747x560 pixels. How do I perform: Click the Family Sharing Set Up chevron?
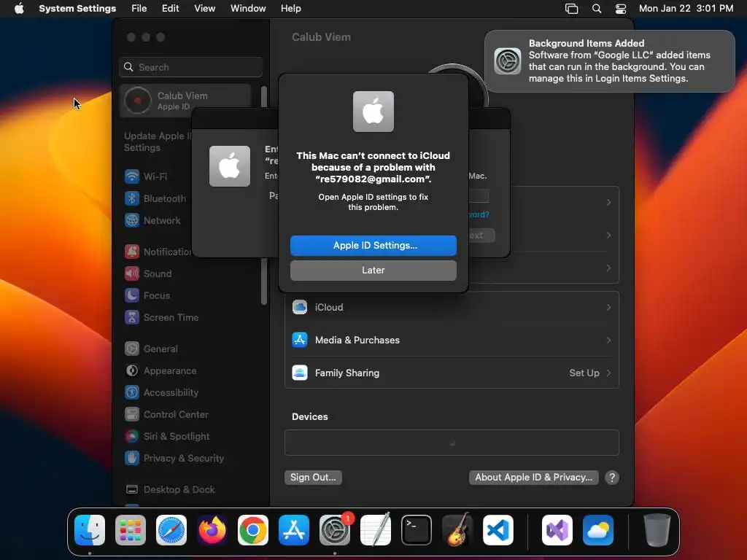click(608, 373)
